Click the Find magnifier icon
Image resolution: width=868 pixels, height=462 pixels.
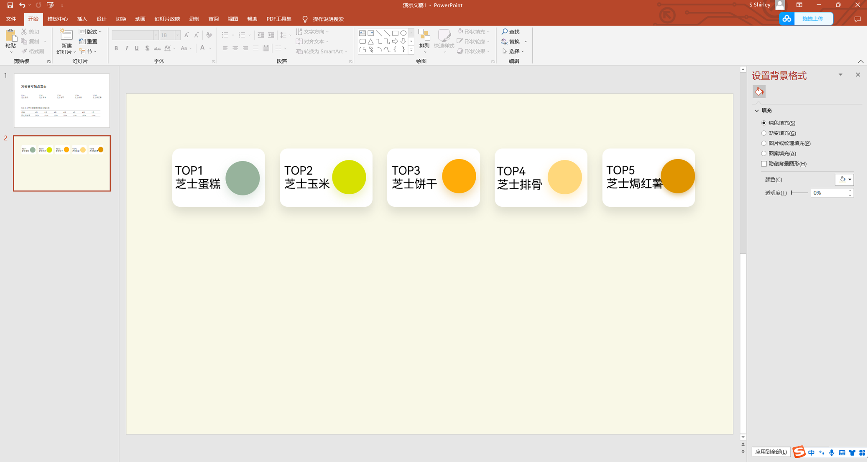coord(505,32)
